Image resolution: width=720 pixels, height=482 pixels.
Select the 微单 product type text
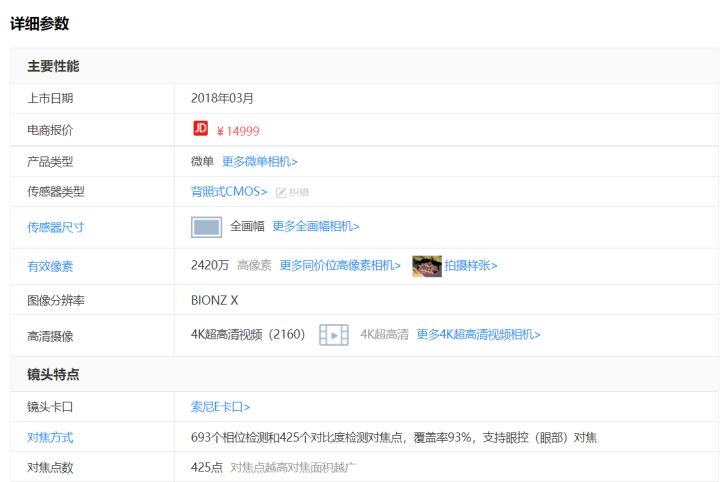202,162
